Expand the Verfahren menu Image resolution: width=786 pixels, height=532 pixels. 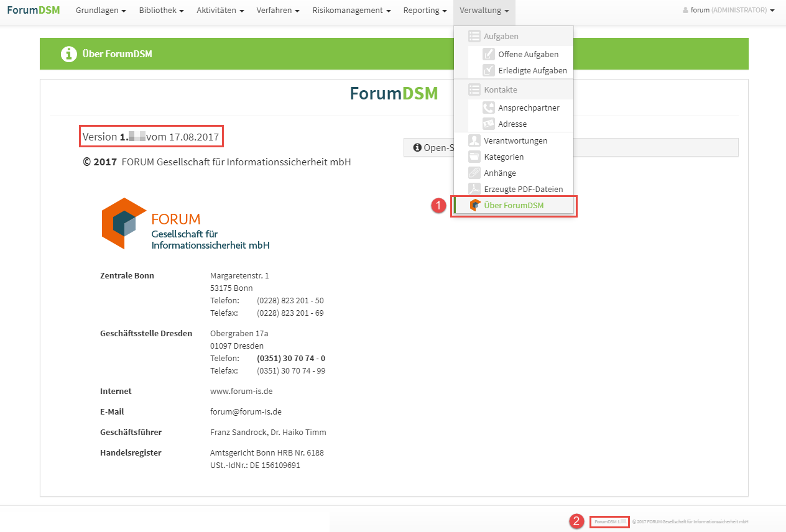(278, 11)
